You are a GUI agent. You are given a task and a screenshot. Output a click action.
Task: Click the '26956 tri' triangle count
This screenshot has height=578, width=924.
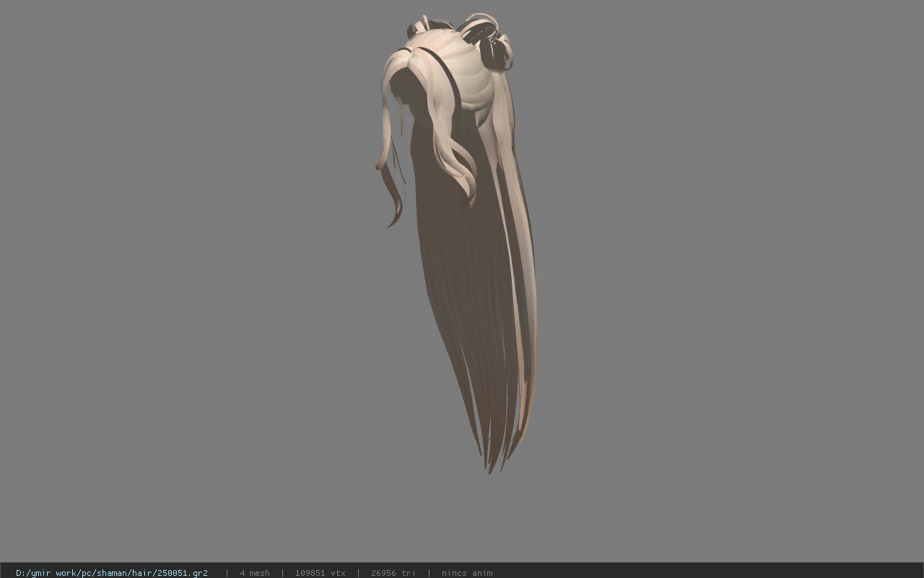393,573
